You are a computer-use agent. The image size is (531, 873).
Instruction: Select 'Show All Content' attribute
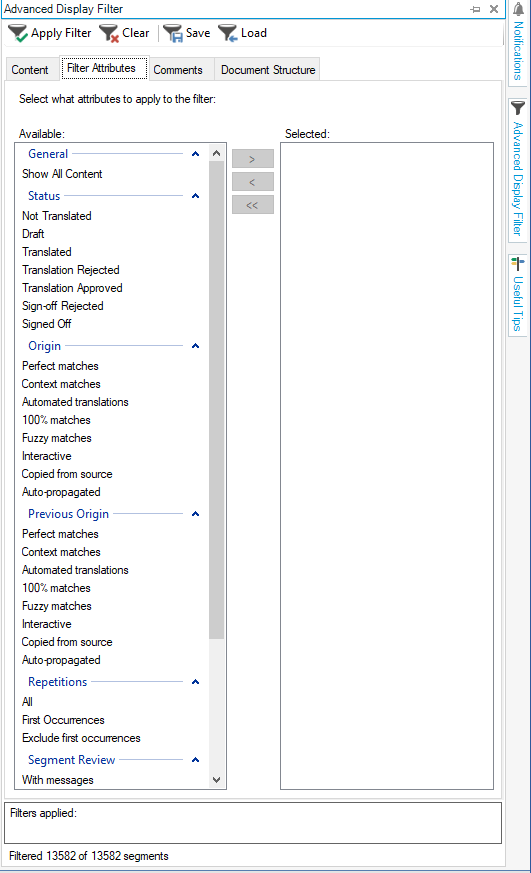pos(62,174)
